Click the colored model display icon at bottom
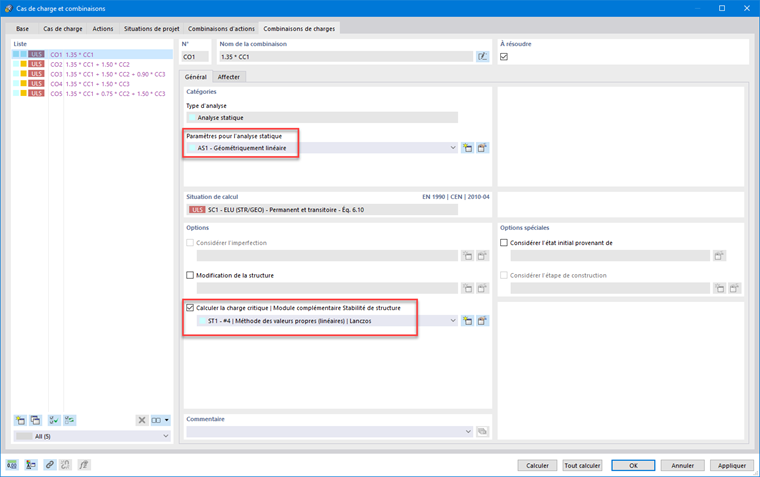760x477 pixels. (x=31, y=465)
